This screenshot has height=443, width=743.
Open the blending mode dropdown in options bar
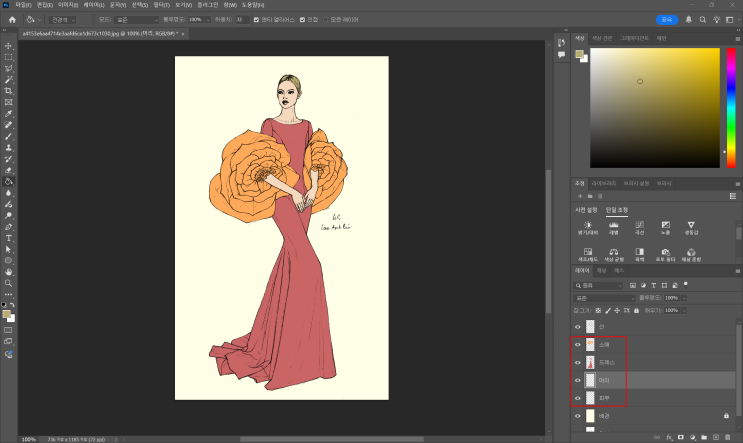point(136,19)
